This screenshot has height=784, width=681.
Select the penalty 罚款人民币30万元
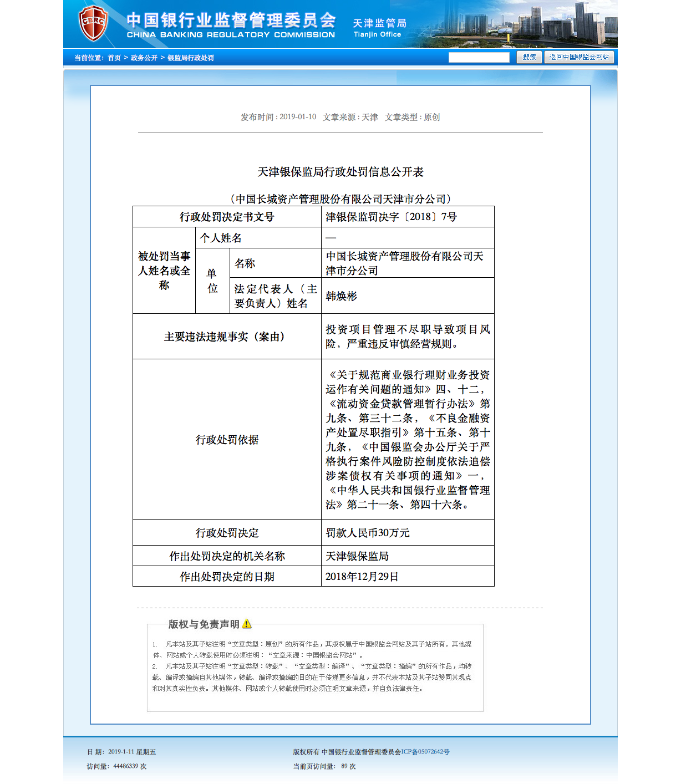coord(368,533)
